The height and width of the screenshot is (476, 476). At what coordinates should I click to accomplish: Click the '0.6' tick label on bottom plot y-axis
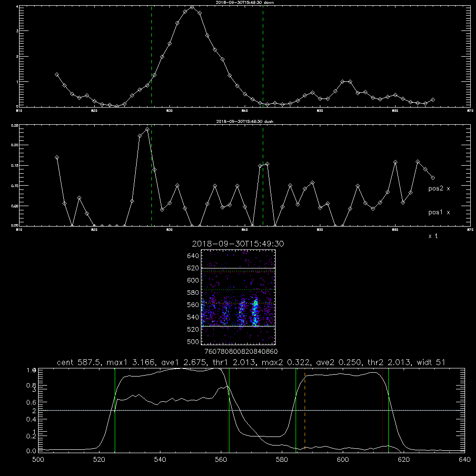31,402
